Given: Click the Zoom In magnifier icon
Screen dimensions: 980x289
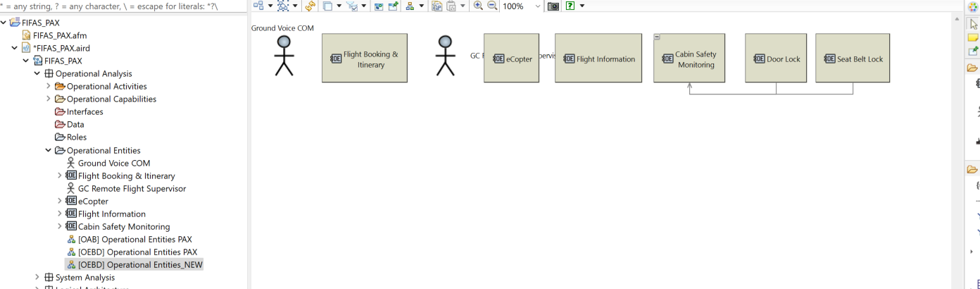Looking at the screenshot, I should click(x=478, y=6).
